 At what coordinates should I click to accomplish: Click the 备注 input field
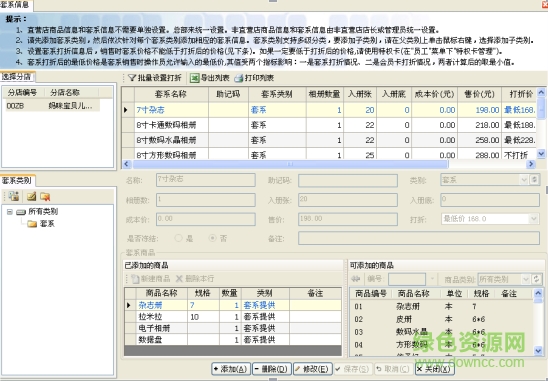coord(419,238)
